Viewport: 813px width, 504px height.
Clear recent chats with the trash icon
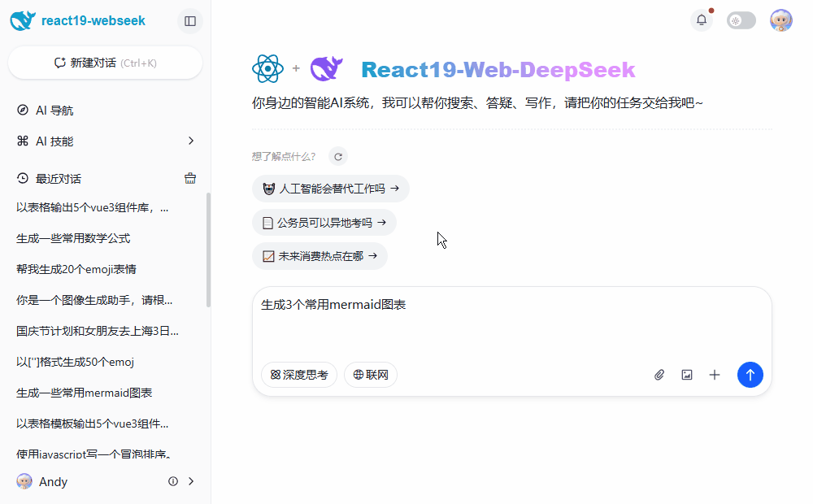(190, 178)
